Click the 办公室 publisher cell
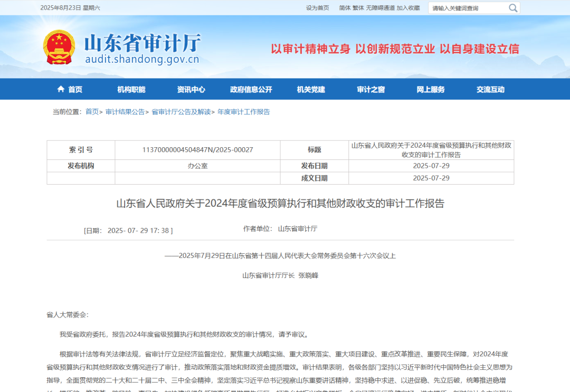Image resolution: width=570 pixels, height=392 pixels. point(198,166)
